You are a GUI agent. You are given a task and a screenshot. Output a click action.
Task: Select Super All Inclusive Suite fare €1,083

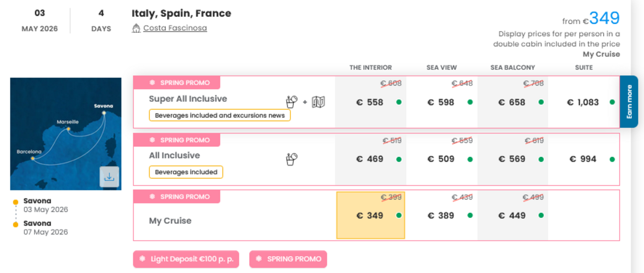(x=583, y=102)
